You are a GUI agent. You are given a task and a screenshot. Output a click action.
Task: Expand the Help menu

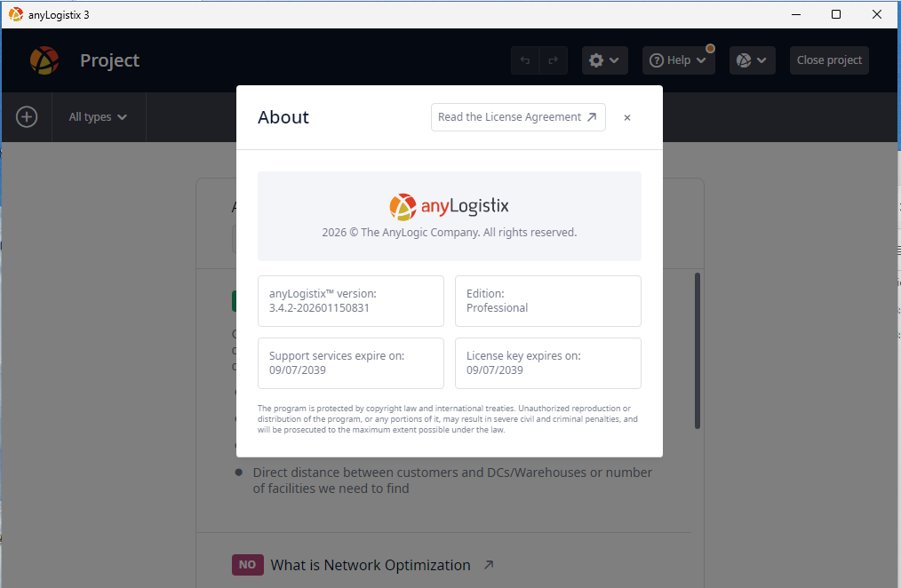tap(678, 60)
